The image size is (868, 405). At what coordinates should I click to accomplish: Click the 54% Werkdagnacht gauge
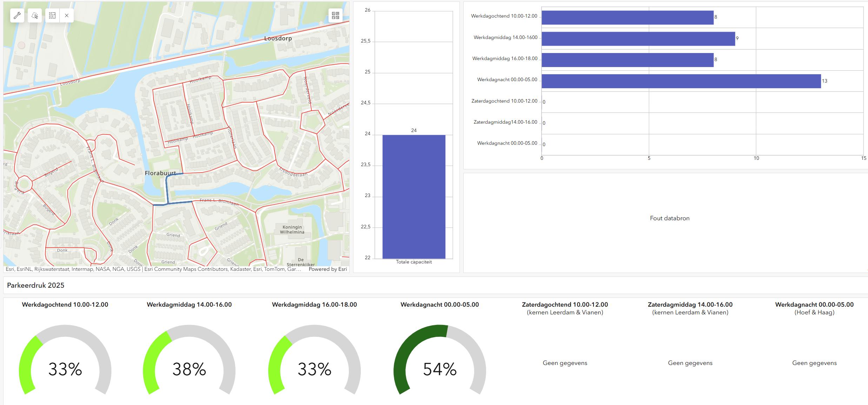click(x=439, y=369)
